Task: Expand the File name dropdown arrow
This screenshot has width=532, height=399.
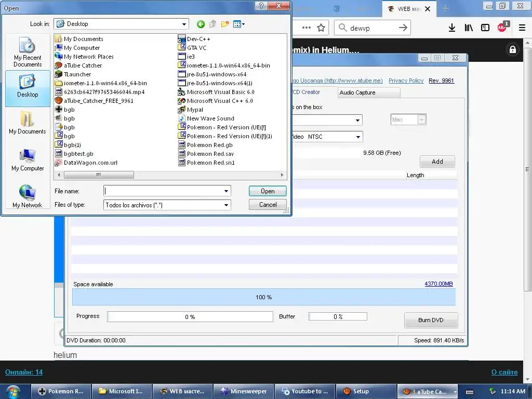Action: (x=226, y=191)
